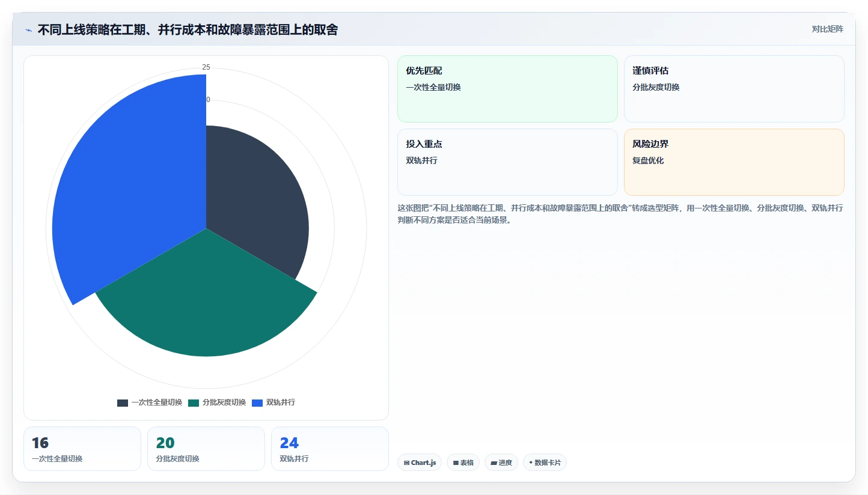The width and height of the screenshot is (868, 495).
Task: Click 一次性全量切换 text in 优先匹配 card
Action: pyautogui.click(x=433, y=87)
